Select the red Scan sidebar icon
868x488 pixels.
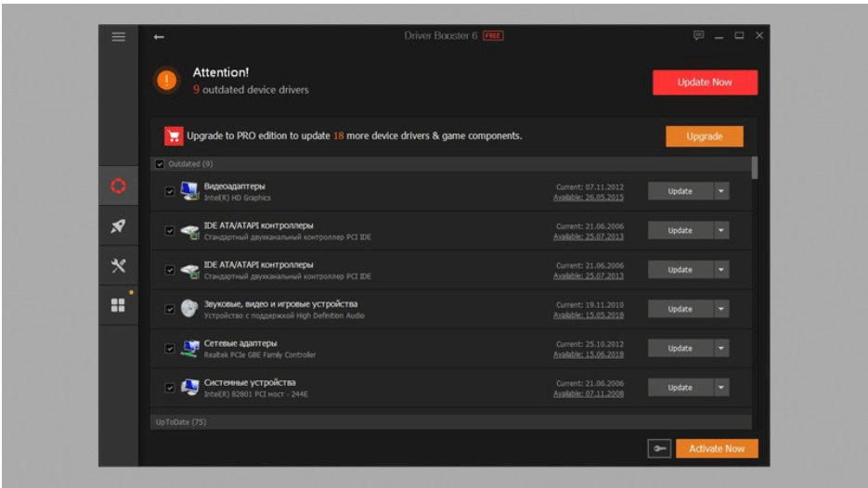point(118,186)
